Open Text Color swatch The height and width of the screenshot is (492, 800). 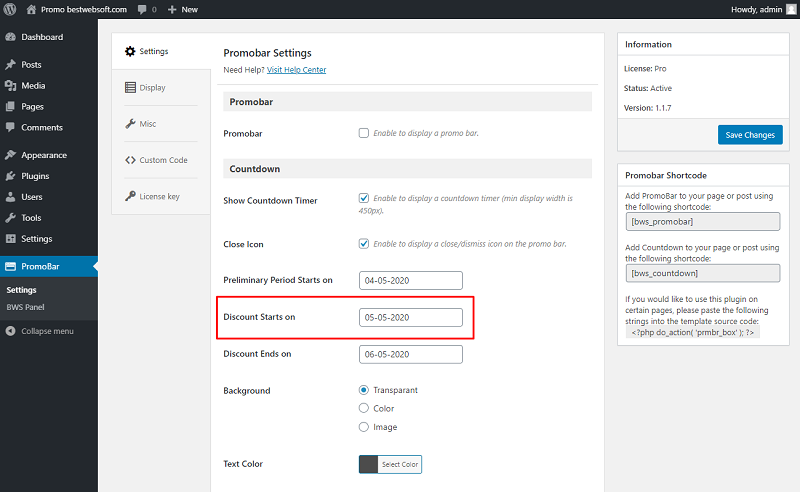pyautogui.click(x=368, y=464)
